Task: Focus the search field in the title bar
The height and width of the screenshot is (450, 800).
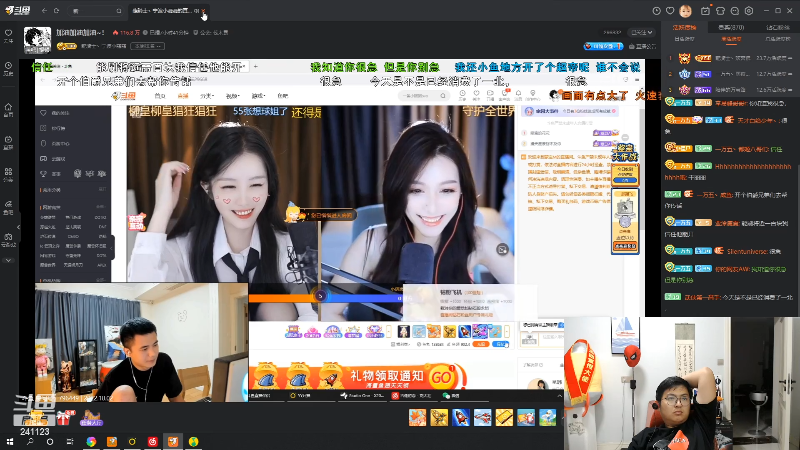Action: [x=93, y=11]
